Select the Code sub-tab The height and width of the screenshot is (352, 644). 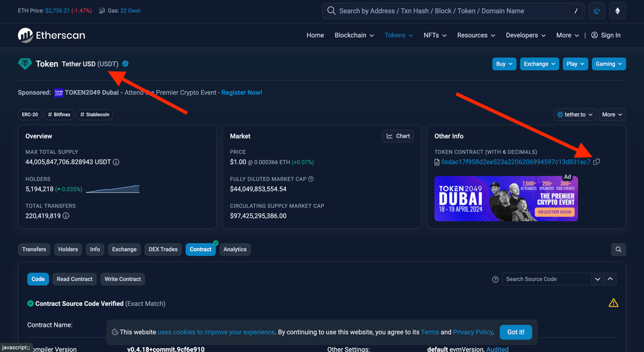coord(38,279)
